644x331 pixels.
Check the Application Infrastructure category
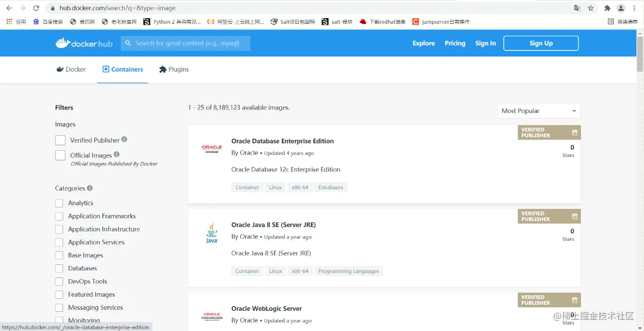click(59, 229)
